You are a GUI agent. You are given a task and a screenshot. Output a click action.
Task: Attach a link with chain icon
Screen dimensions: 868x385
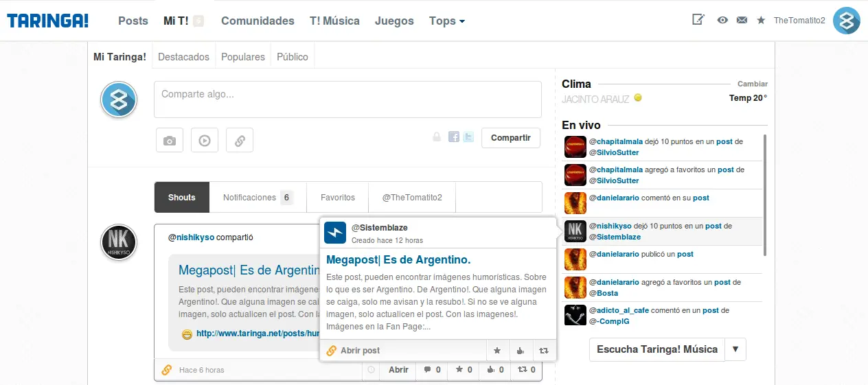click(x=240, y=140)
